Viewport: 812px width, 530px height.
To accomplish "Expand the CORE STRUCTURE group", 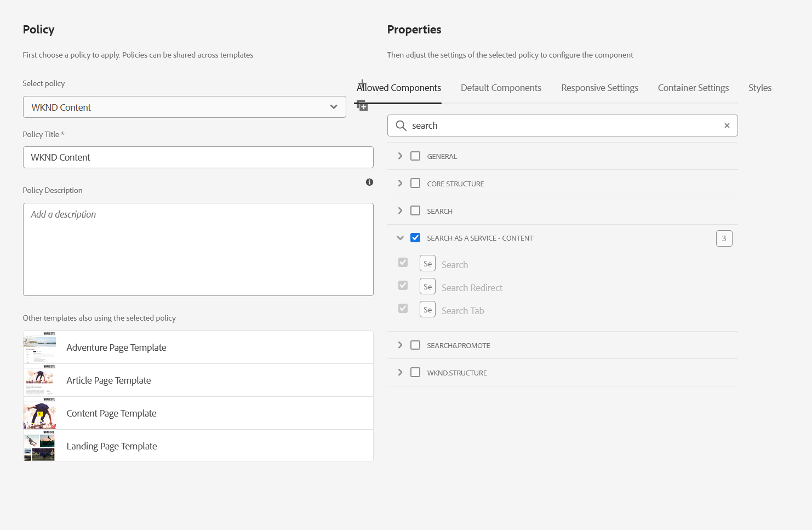I will pyautogui.click(x=400, y=184).
